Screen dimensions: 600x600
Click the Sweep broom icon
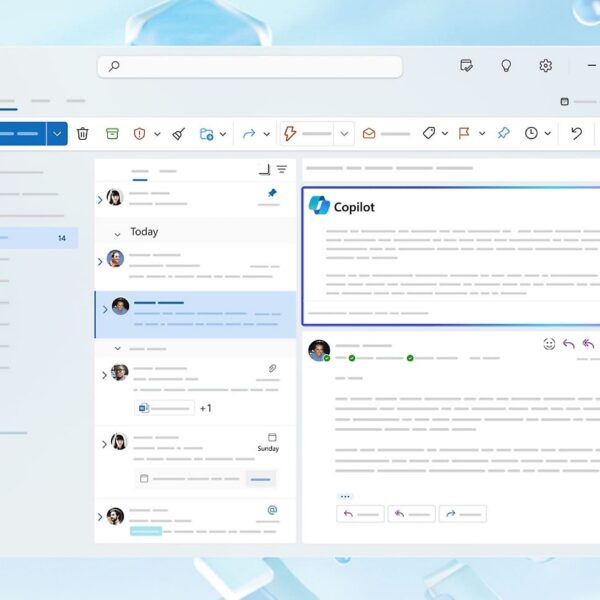[x=178, y=134]
